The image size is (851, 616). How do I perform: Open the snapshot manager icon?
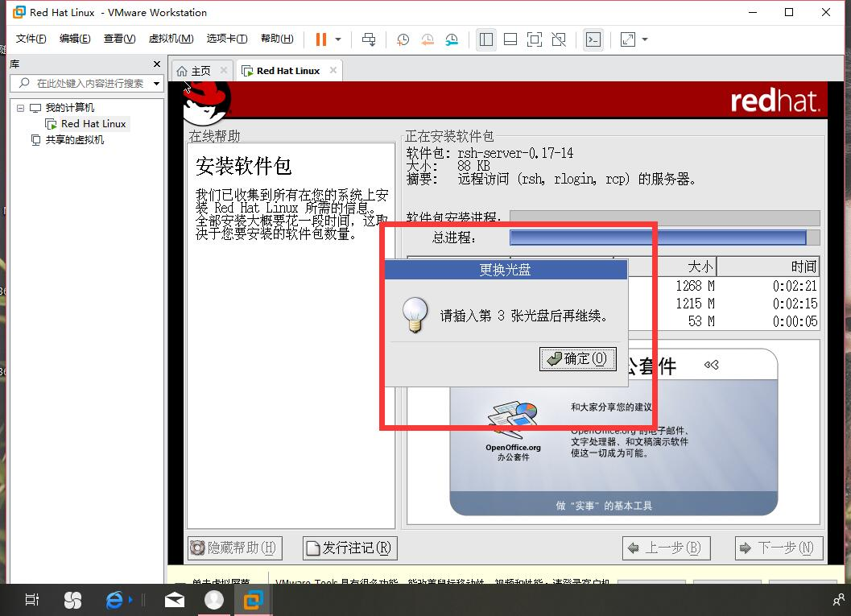[x=452, y=39]
